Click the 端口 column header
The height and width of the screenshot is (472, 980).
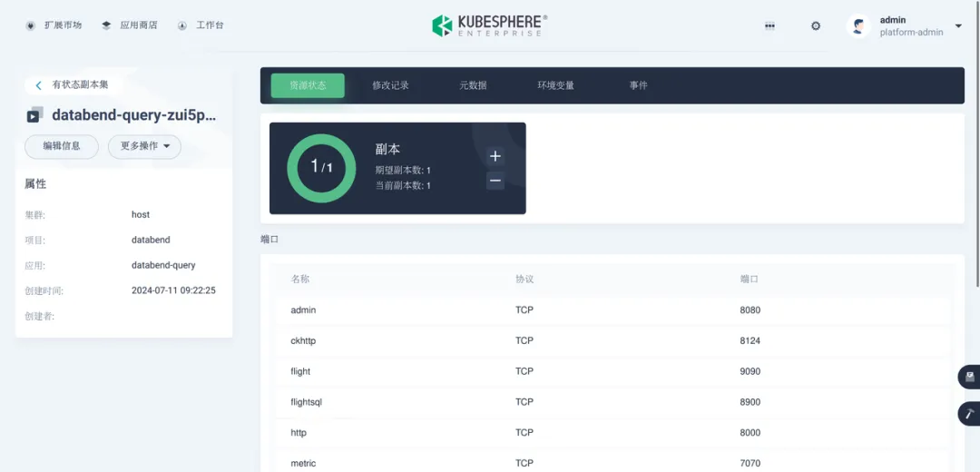click(x=750, y=279)
